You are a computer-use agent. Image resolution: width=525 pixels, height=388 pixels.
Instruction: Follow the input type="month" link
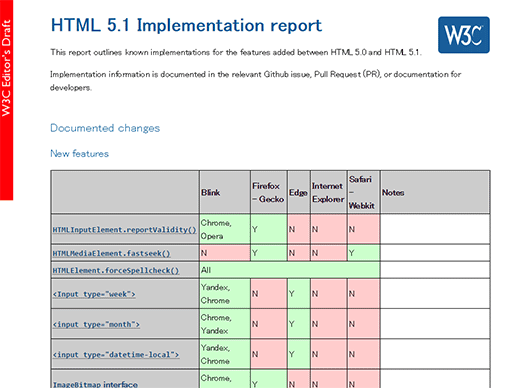tap(96, 324)
